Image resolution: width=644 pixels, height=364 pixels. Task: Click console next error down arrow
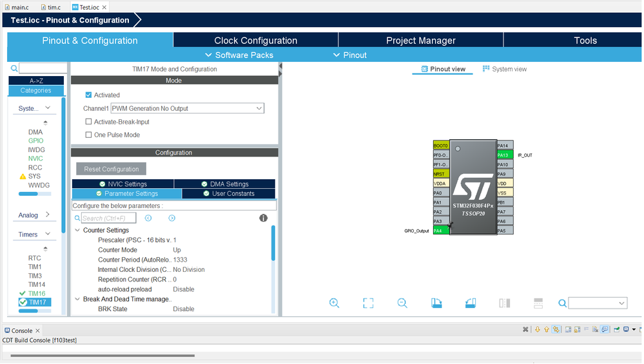click(537, 329)
